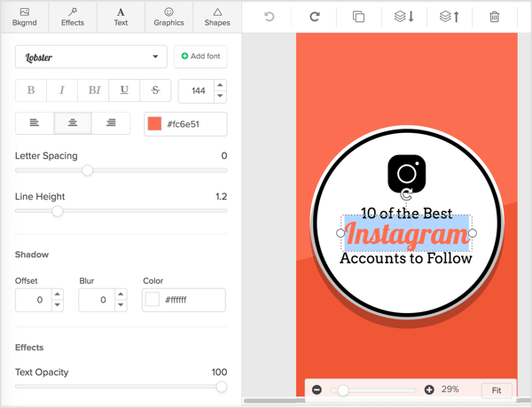Click the zoom slider handle

pos(343,390)
